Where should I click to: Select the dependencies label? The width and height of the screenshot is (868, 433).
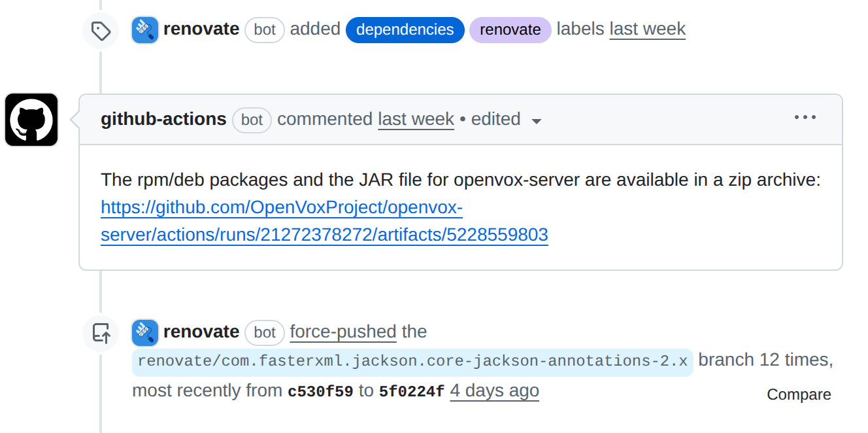pyautogui.click(x=405, y=29)
